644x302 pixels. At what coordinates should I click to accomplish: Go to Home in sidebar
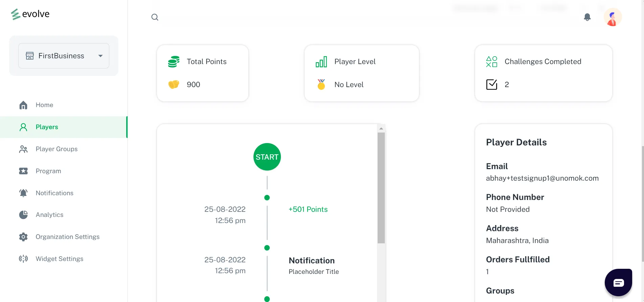click(44, 105)
